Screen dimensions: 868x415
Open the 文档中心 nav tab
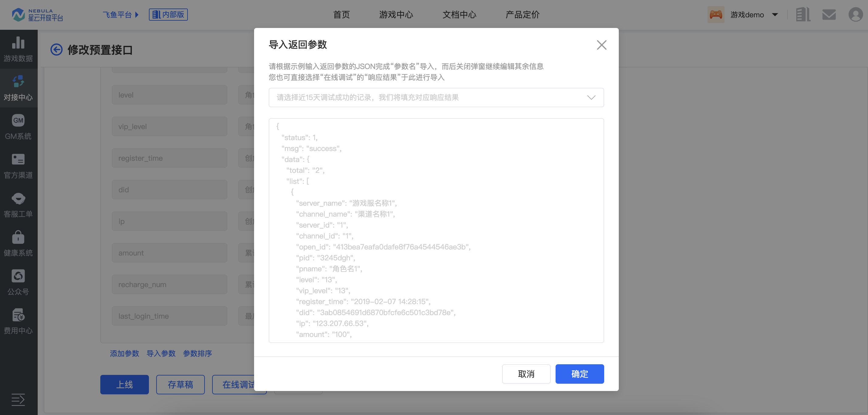tap(459, 15)
